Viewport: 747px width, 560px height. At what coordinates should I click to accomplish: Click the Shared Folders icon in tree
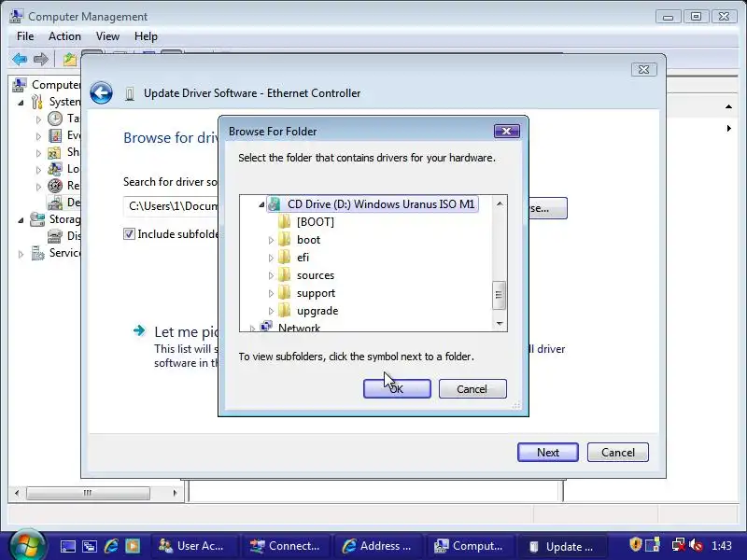point(55,152)
